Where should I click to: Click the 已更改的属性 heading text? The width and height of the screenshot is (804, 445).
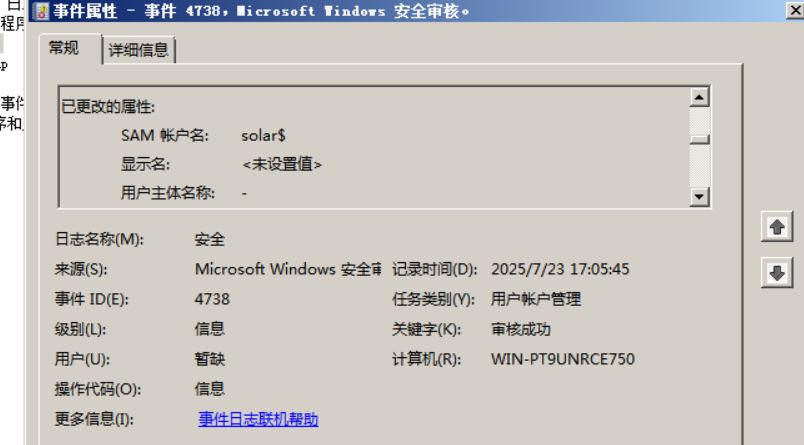(108, 107)
